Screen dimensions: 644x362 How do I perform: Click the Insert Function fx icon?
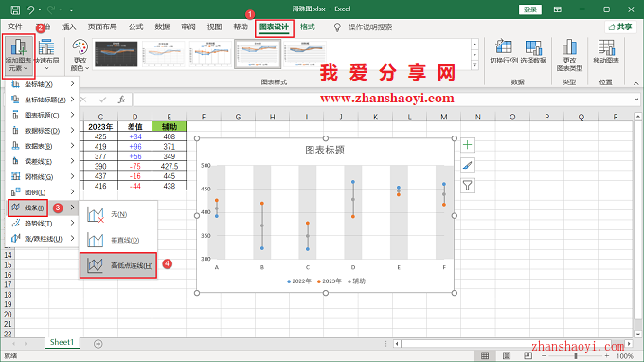click(121, 100)
